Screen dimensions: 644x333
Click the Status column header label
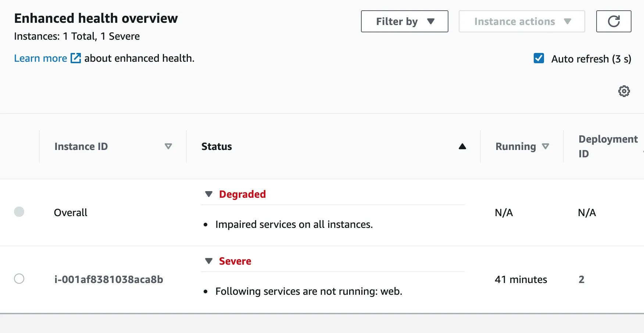point(217,146)
